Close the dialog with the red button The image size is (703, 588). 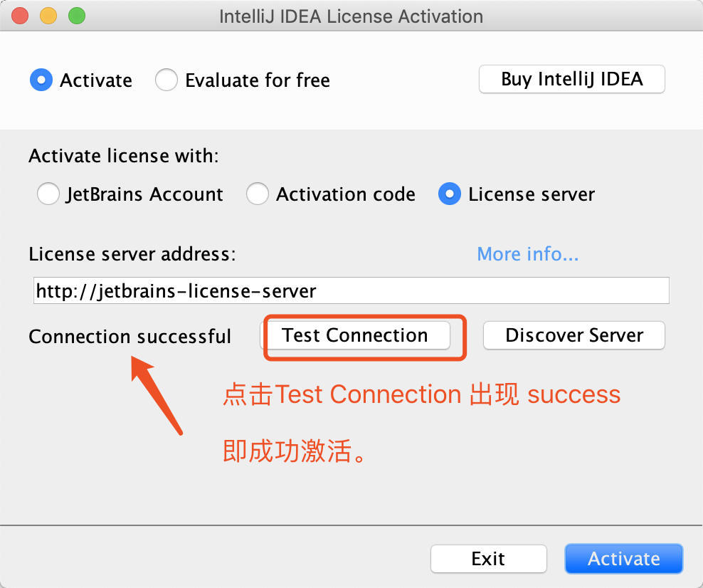[21, 16]
